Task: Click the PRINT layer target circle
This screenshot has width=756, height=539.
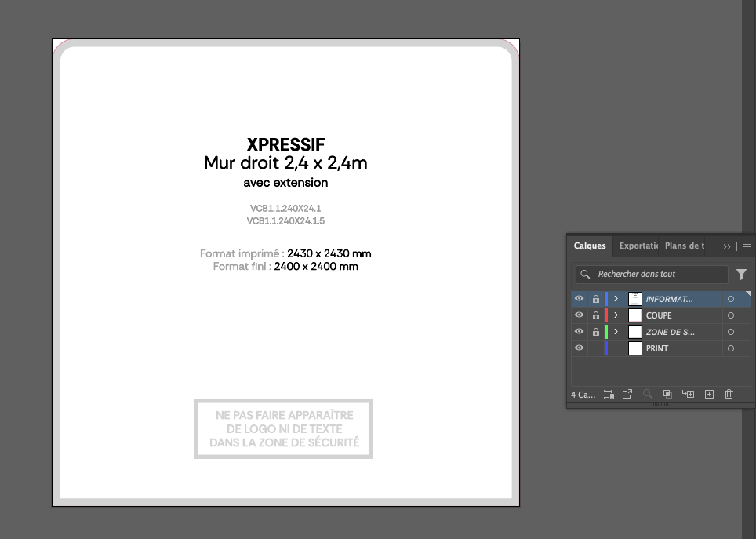Action: [731, 348]
